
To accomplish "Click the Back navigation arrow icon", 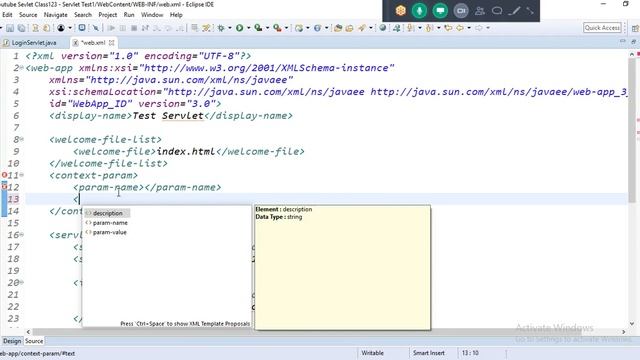I will point(460,28).
